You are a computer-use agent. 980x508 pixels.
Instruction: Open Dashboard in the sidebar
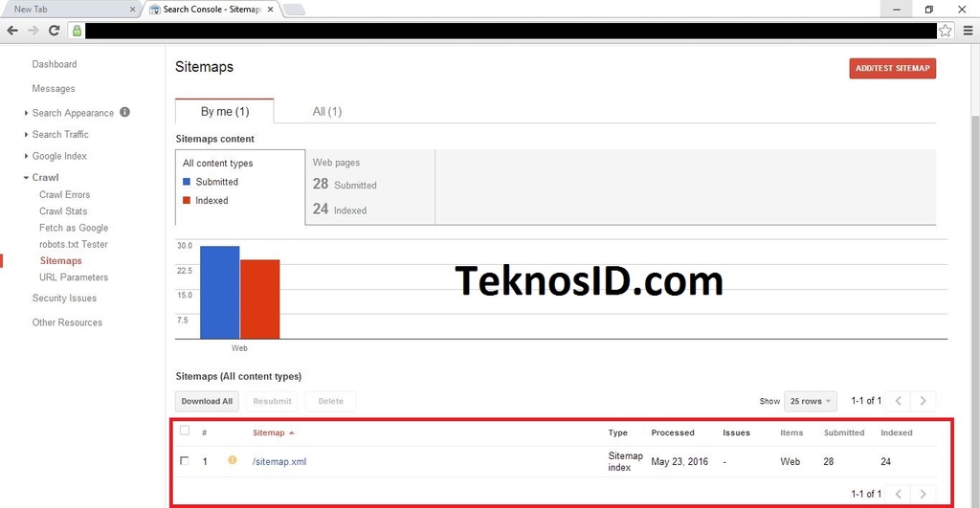point(55,64)
